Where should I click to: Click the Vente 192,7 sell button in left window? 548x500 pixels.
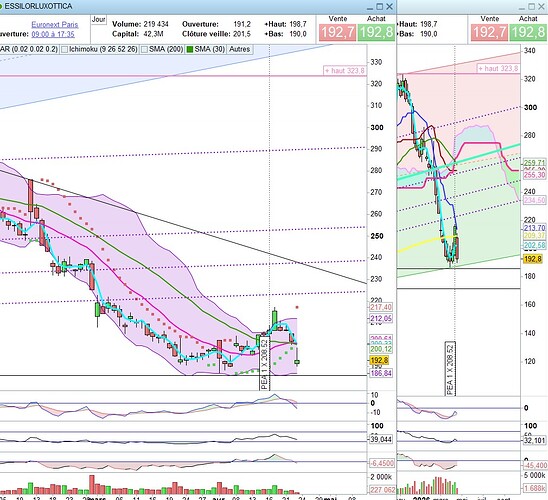click(x=337, y=32)
